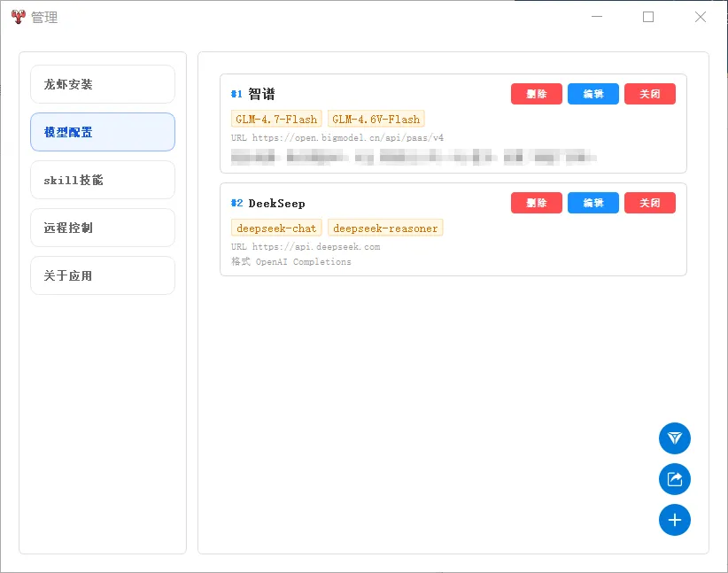The width and height of the screenshot is (728, 573).
Task: Click the #2 DeekSeep provider title
Action: click(267, 203)
